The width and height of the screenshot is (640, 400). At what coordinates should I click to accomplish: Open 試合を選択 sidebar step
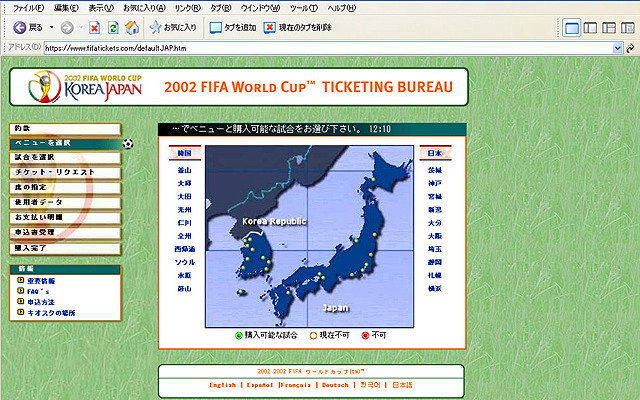pos(65,158)
